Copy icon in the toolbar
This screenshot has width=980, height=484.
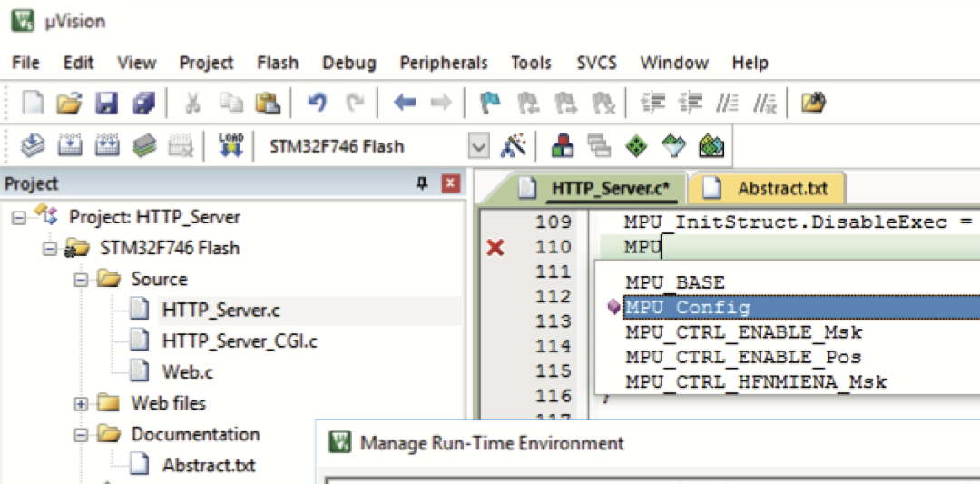230,104
